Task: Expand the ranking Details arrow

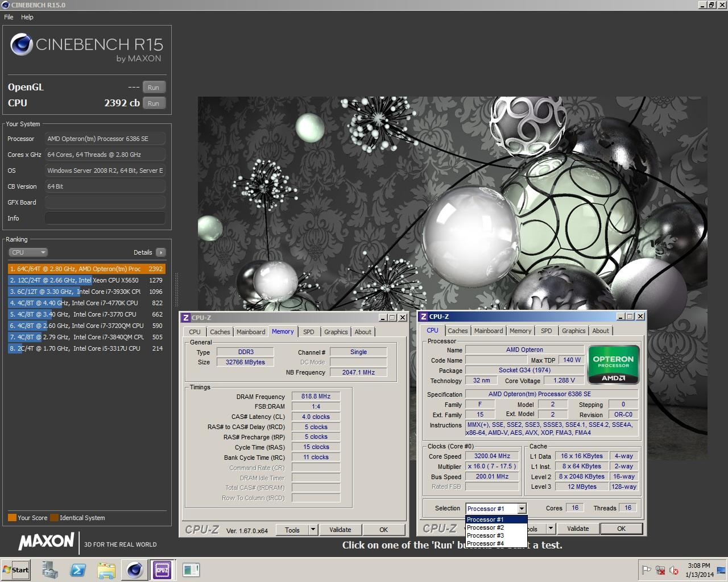Action: point(161,252)
